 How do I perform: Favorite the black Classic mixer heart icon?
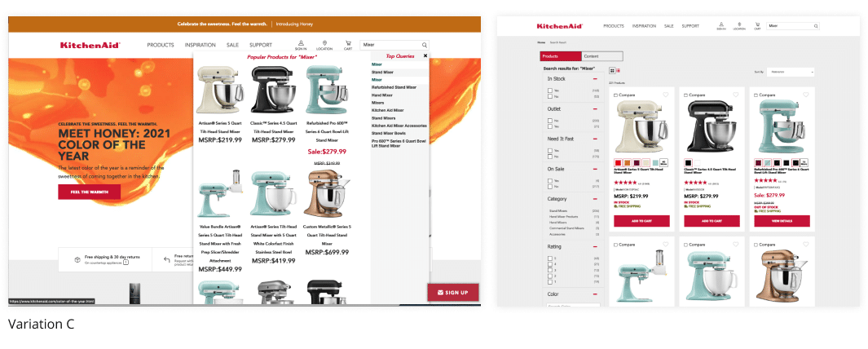(735, 95)
